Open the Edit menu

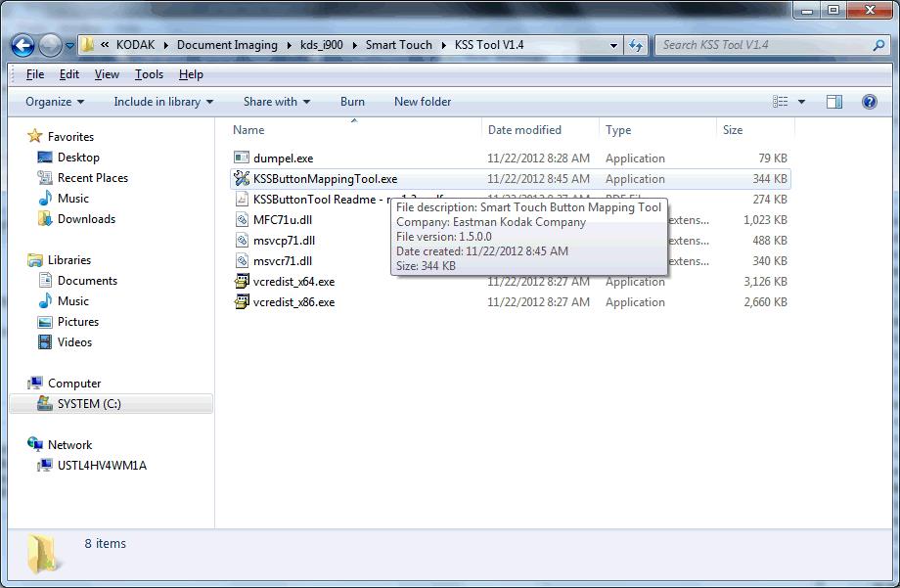click(69, 74)
